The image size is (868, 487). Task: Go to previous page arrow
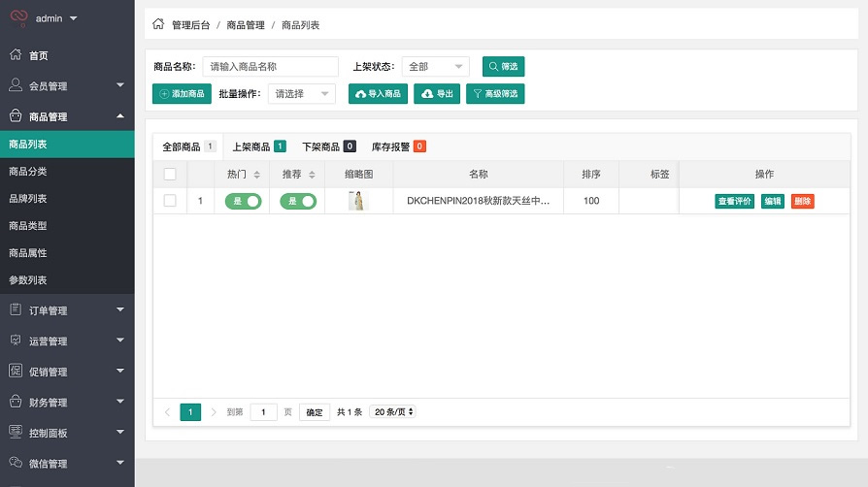click(167, 411)
